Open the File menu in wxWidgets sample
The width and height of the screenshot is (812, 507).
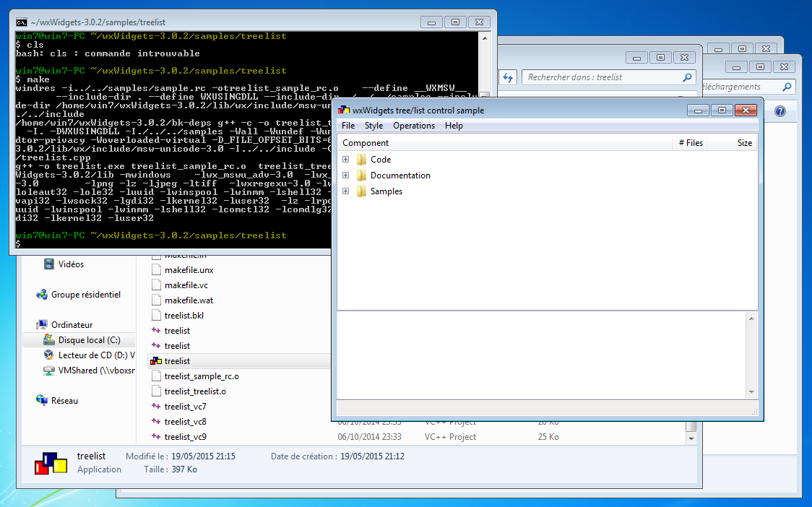[348, 126]
